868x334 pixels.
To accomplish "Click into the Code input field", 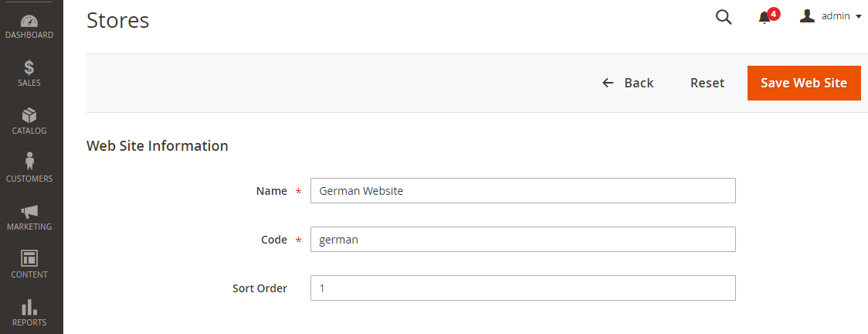I will click(523, 240).
